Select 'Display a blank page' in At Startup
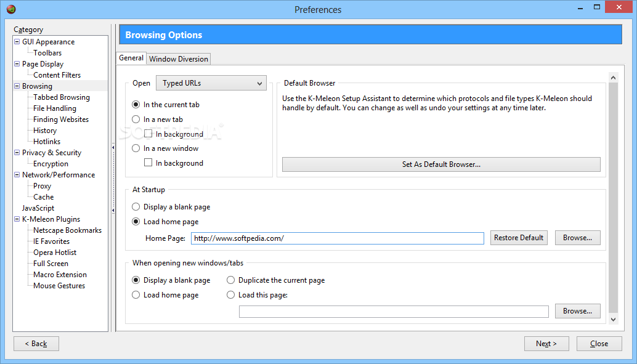The image size is (637, 364). (x=136, y=207)
